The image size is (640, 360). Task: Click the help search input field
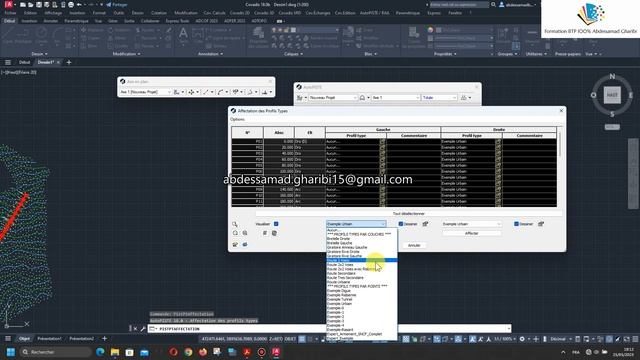(x=459, y=4)
